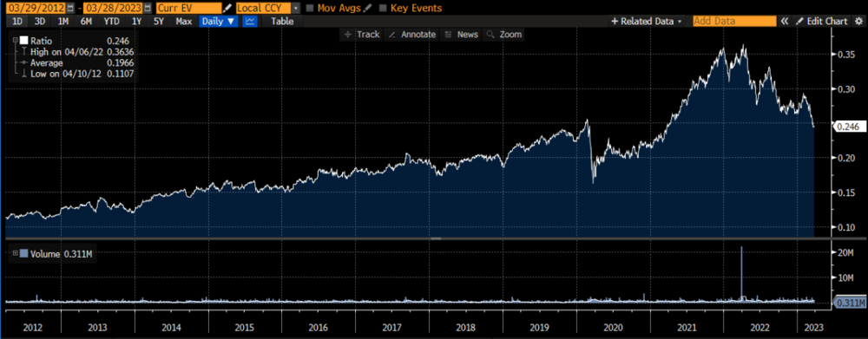Click 'High on 04/06/22' legend row

click(77, 51)
